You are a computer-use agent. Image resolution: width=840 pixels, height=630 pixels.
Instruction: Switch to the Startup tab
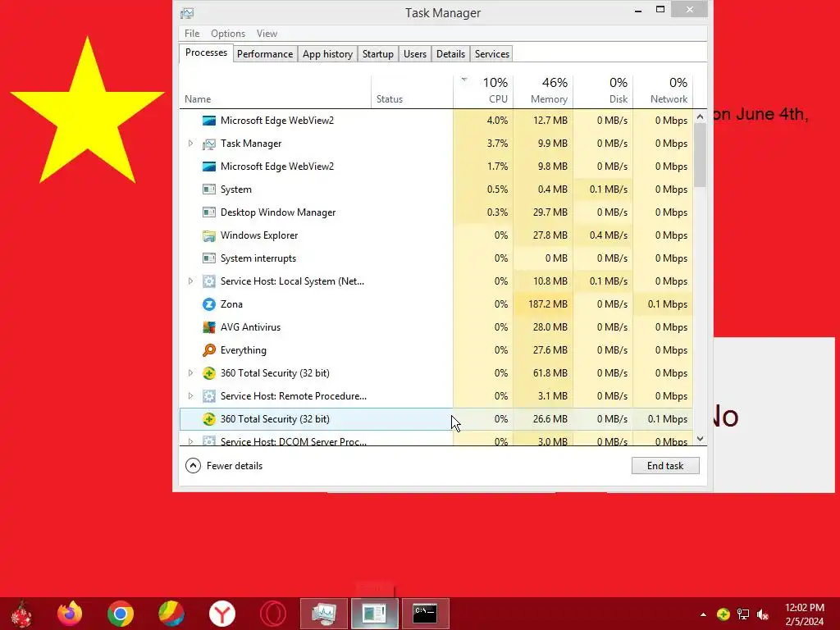click(x=377, y=54)
